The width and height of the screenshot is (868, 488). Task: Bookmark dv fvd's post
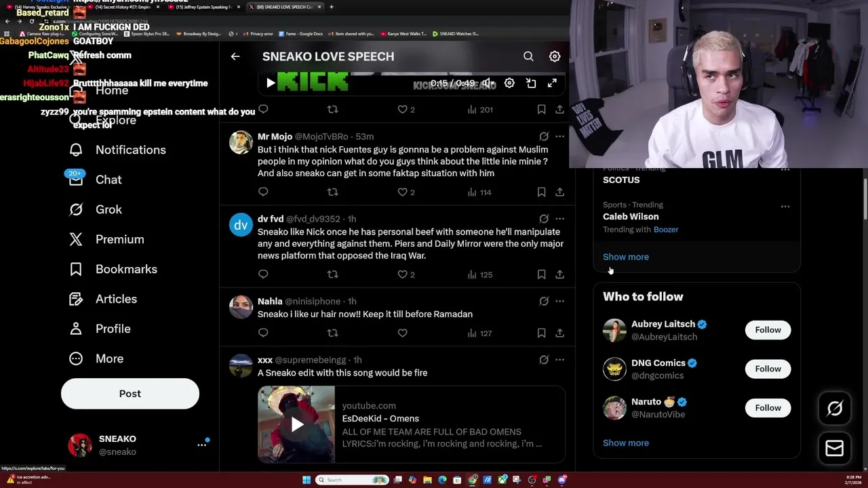coord(541,274)
